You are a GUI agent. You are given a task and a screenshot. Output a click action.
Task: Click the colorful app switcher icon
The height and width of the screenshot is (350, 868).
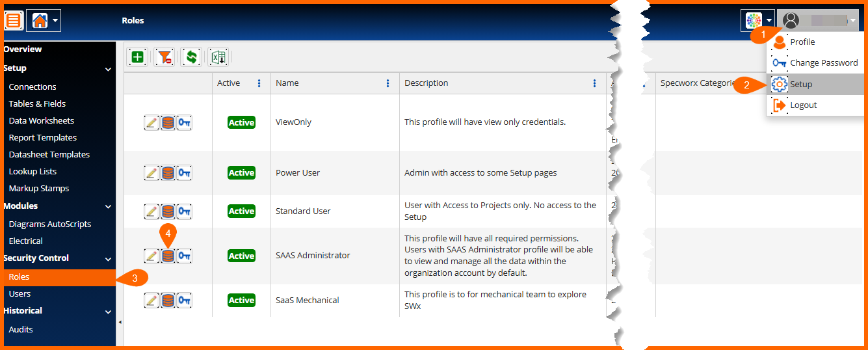tap(754, 20)
